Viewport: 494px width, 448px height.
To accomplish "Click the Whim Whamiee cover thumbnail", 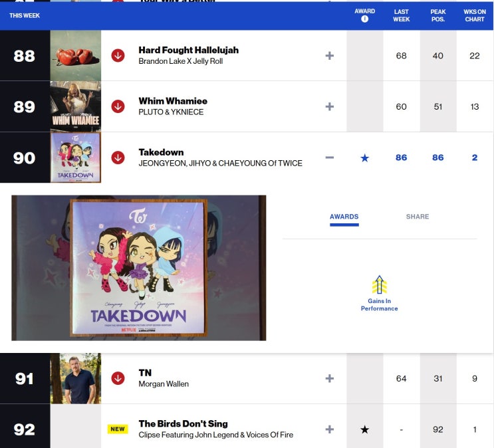I will point(76,106).
